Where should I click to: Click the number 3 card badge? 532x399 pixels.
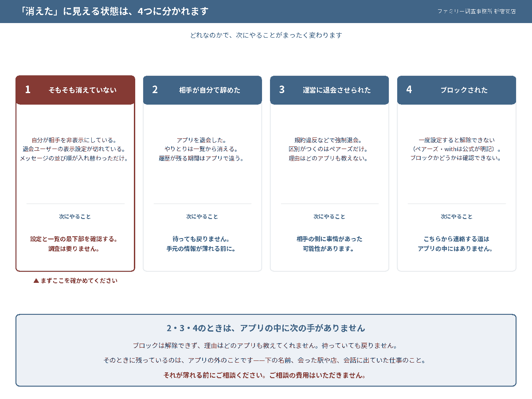tap(282, 90)
